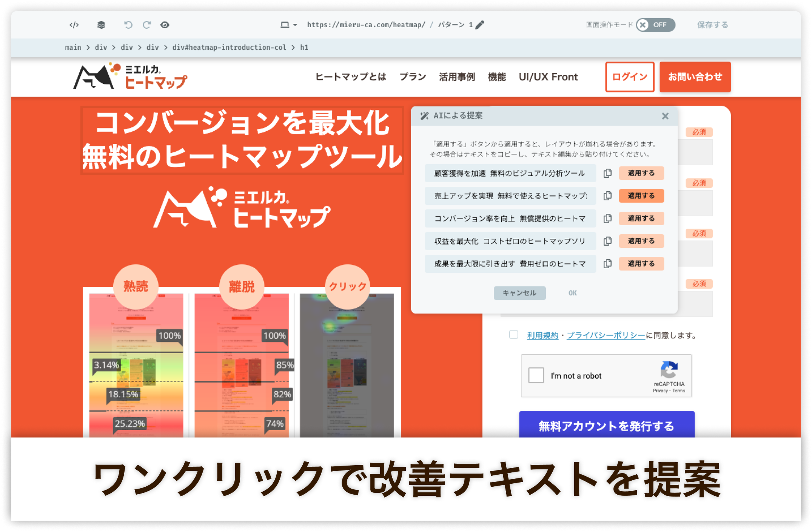Check the terms agreement checkbox
This screenshot has height=532, width=812.
pyautogui.click(x=513, y=335)
